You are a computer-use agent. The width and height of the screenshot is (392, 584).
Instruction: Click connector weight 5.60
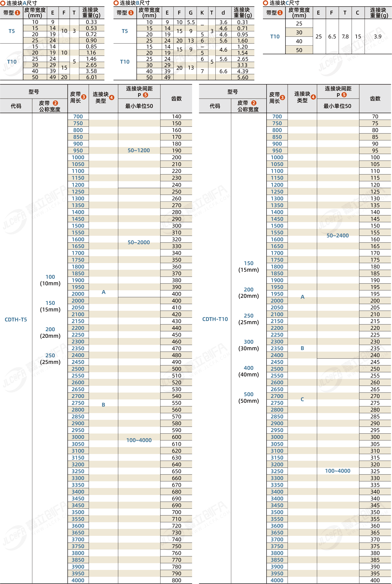242,77
